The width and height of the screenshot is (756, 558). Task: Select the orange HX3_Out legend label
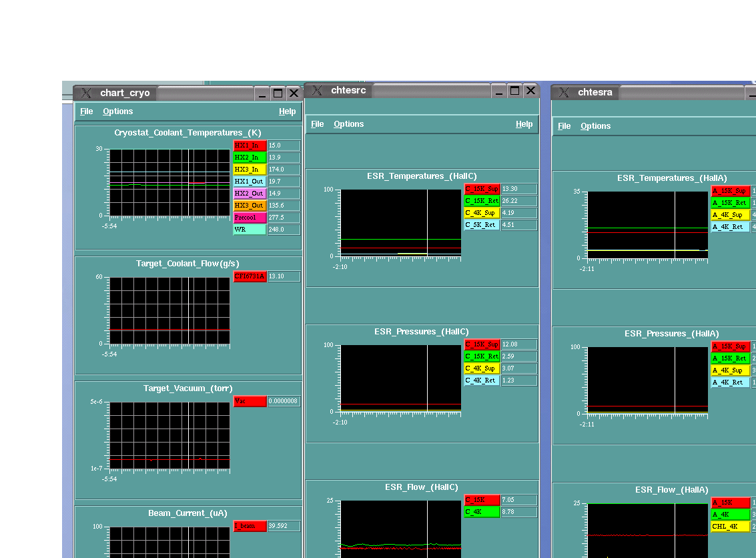point(250,206)
